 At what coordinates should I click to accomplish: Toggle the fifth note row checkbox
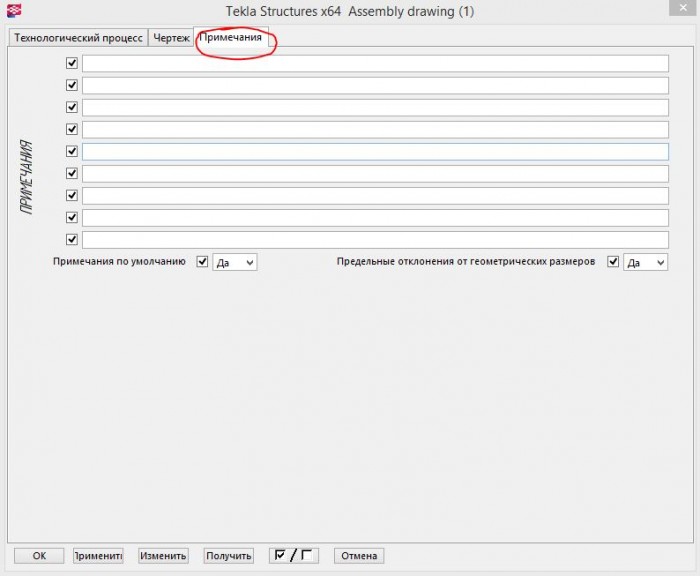point(72,151)
